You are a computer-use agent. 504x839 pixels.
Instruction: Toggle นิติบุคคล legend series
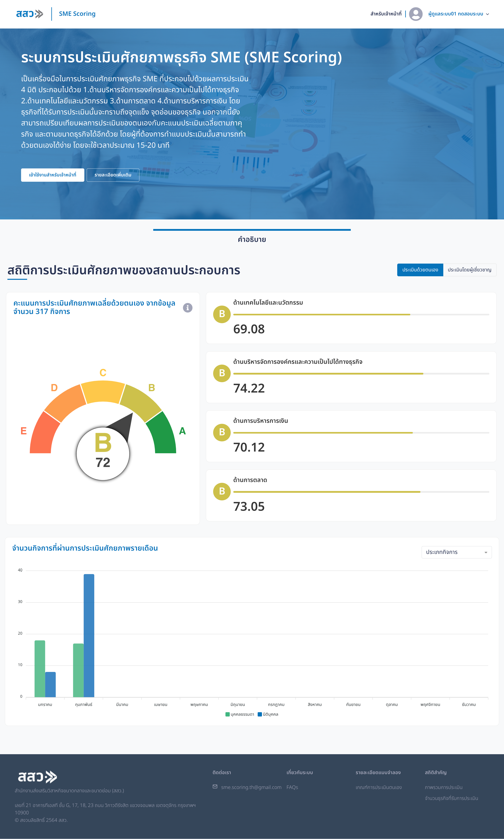tap(268, 714)
